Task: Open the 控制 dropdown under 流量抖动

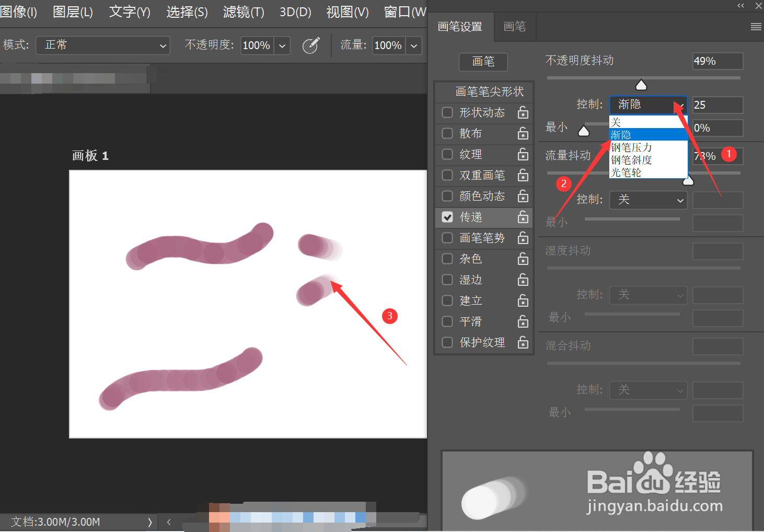Action: (x=648, y=200)
